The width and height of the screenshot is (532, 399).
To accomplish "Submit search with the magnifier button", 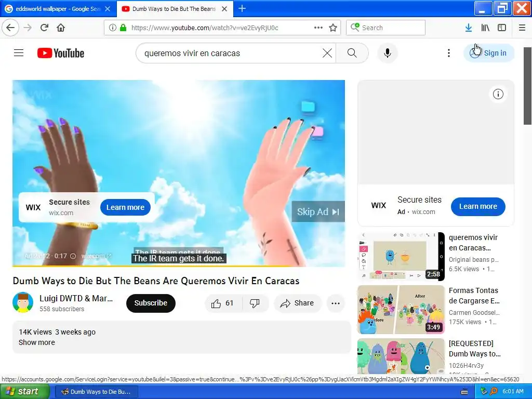I will pyautogui.click(x=352, y=53).
